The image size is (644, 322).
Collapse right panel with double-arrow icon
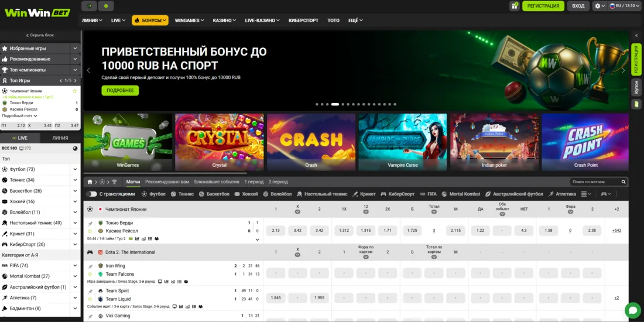pyautogui.click(x=636, y=36)
